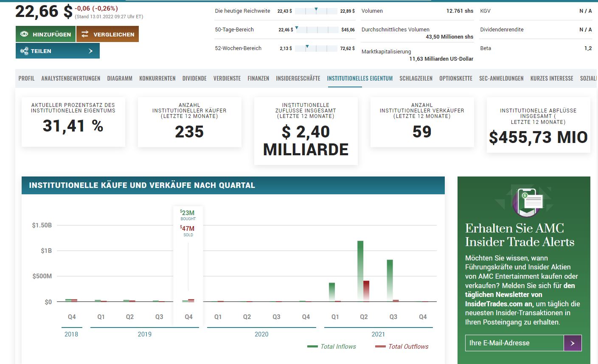Image resolution: width=598 pixels, height=364 pixels.
Task: Click the 59 institutional sellers count
Action: tap(422, 132)
